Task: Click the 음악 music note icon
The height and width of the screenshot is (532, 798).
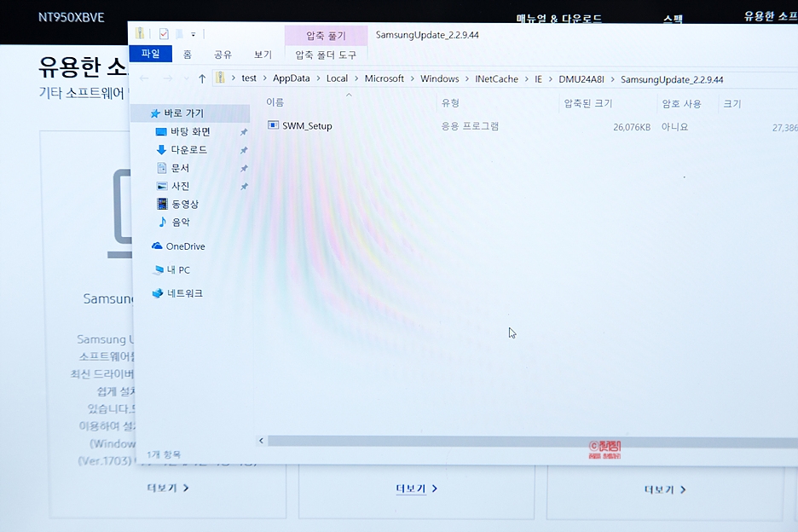Action: (162, 222)
